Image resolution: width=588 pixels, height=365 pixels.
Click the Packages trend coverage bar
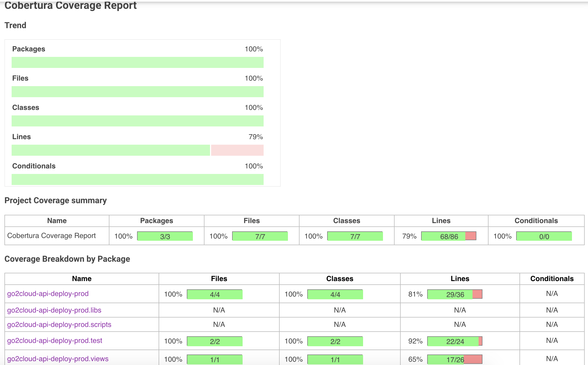click(137, 62)
